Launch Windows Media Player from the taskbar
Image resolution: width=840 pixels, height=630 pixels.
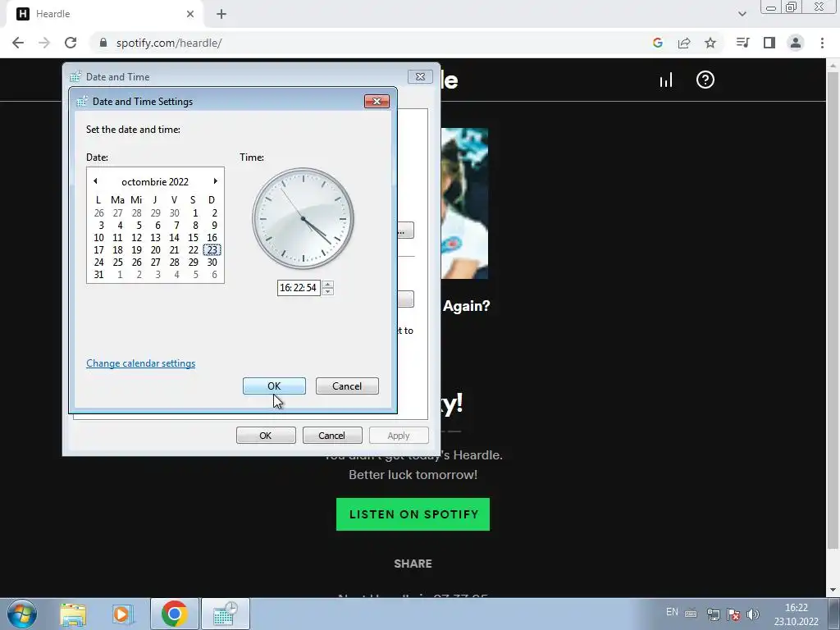coord(121,614)
